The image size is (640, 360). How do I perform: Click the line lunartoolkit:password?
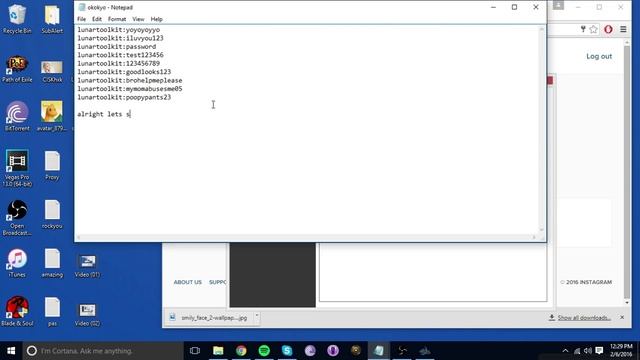117,47
